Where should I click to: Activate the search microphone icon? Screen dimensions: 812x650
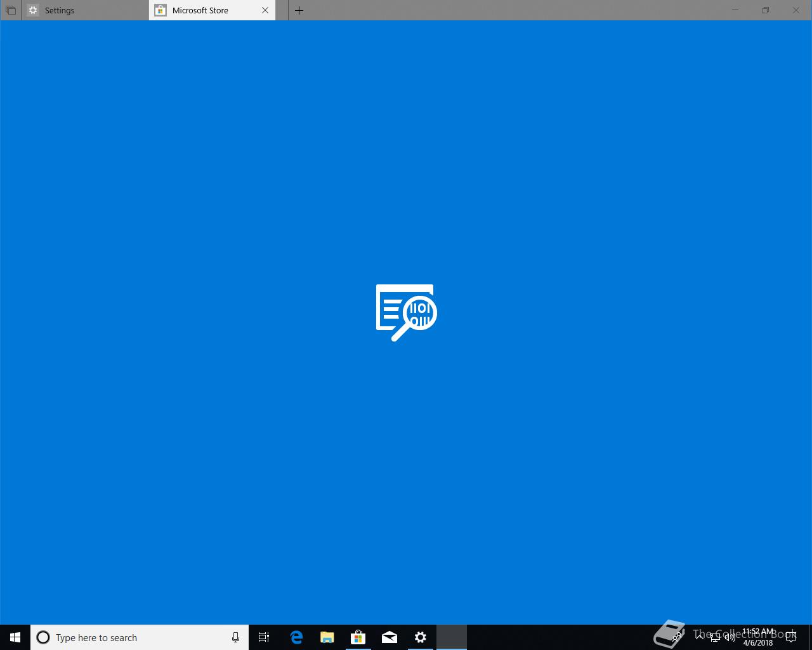(x=235, y=637)
